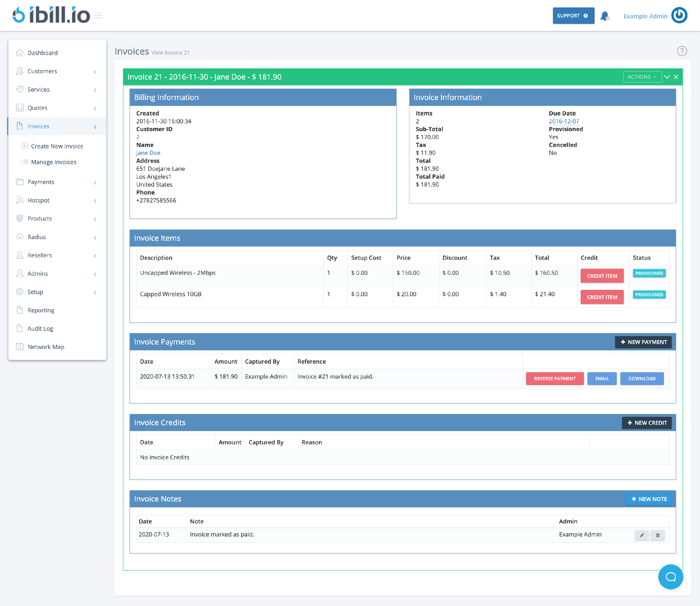Viewport: 700px width, 606px height.
Task: Click the REVERSE PAYMENT button
Action: click(555, 378)
